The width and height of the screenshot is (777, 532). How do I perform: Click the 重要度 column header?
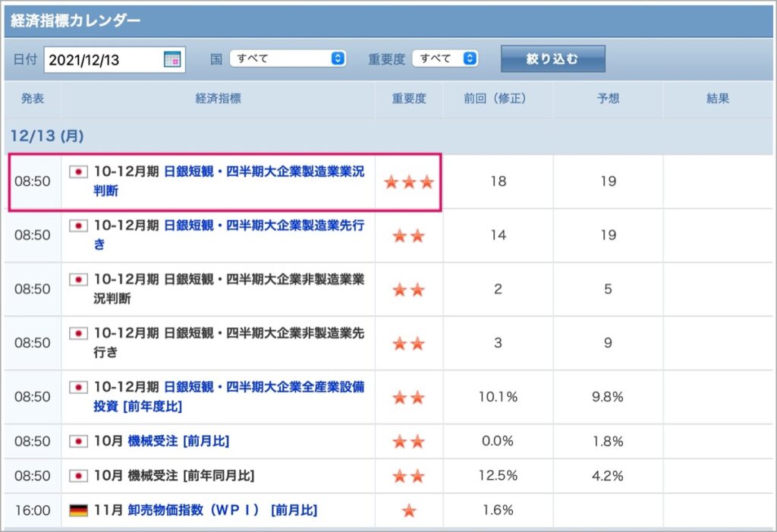[x=409, y=98]
